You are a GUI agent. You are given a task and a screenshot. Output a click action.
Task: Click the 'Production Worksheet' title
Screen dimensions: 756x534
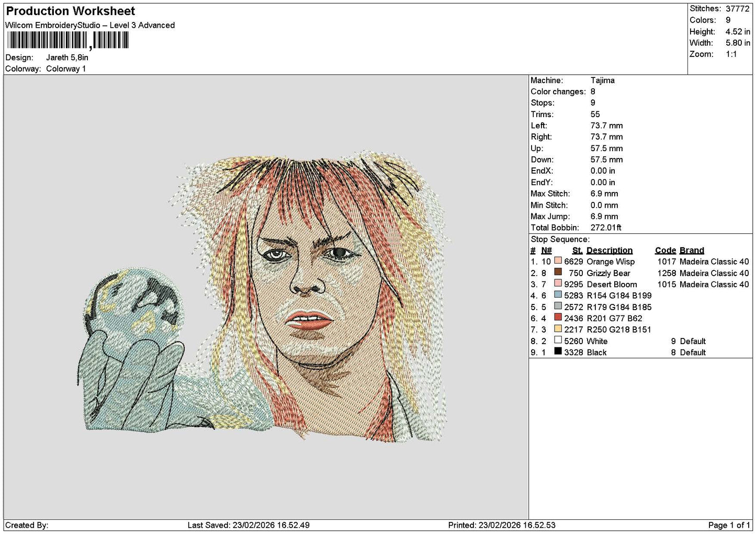pos(70,11)
